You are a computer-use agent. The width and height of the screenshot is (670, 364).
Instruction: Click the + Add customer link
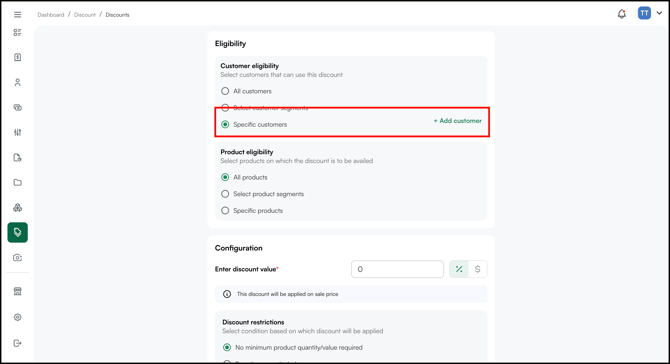pos(458,121)
